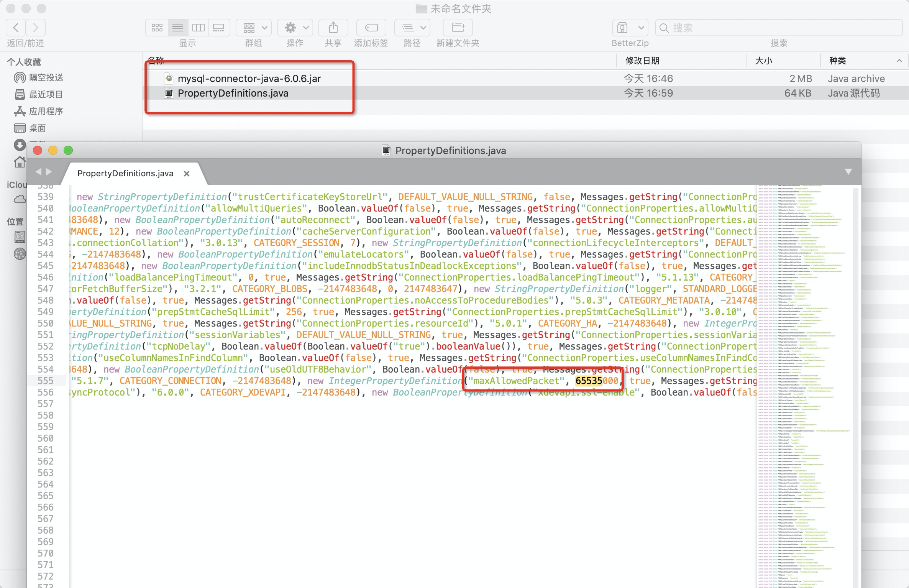
Task: Click the Home folder sidebar icon
Action: point(20,163)
